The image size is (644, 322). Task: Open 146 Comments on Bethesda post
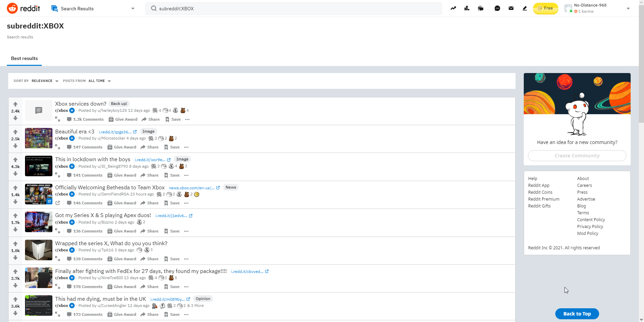[x=84, y=203]
